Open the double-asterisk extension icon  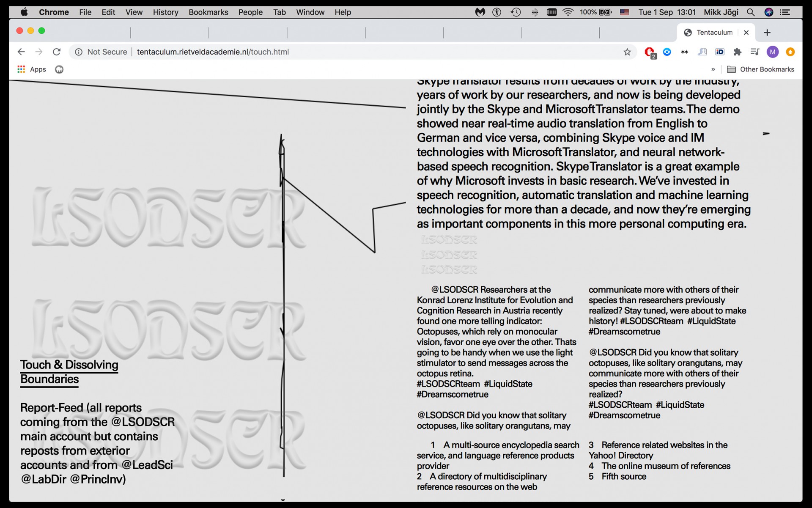coord(684,52)
